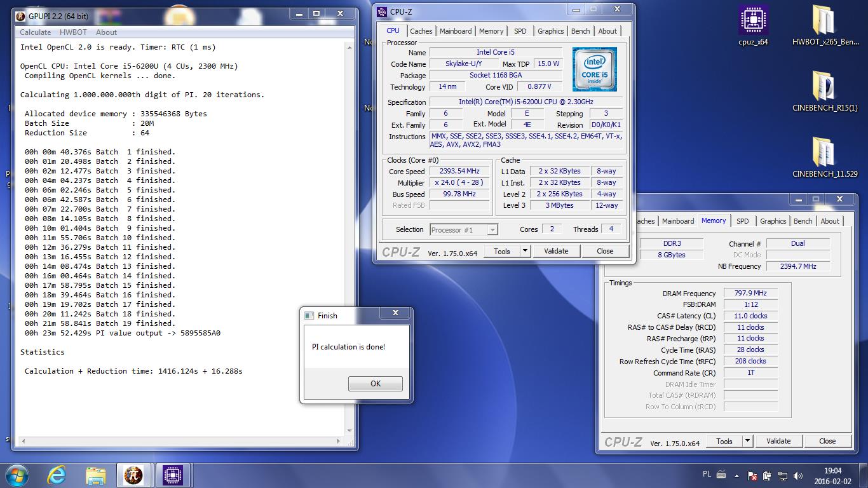Click the Show desktop strip by clock
The height and width of the screenshot is (488, 868).
click(x=864, y=475)
